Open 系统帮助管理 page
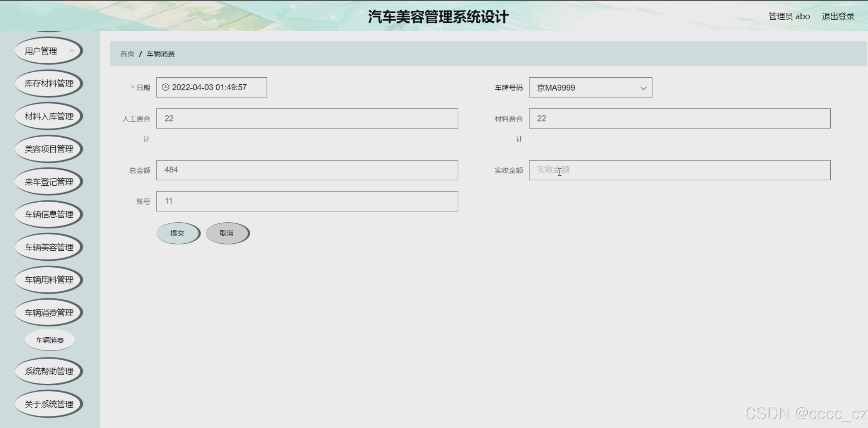 [48, 371]
